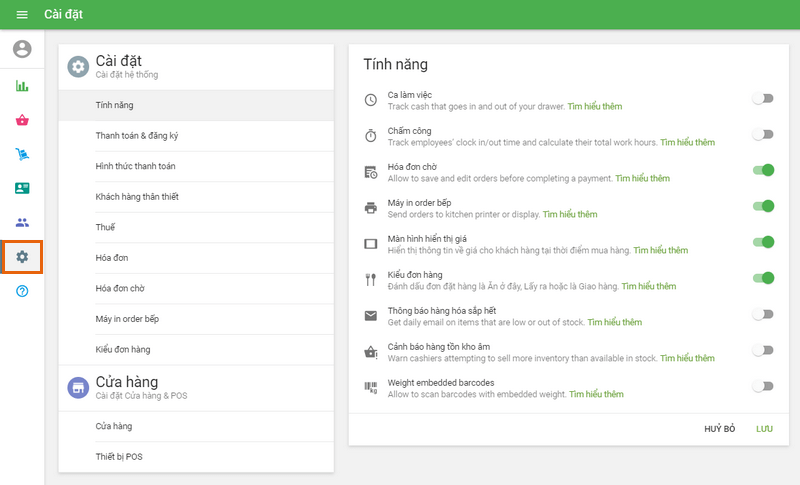The image size is (800, 485).
Task: Turn on the Chấm công switch
Action: (x=763, y=135)
